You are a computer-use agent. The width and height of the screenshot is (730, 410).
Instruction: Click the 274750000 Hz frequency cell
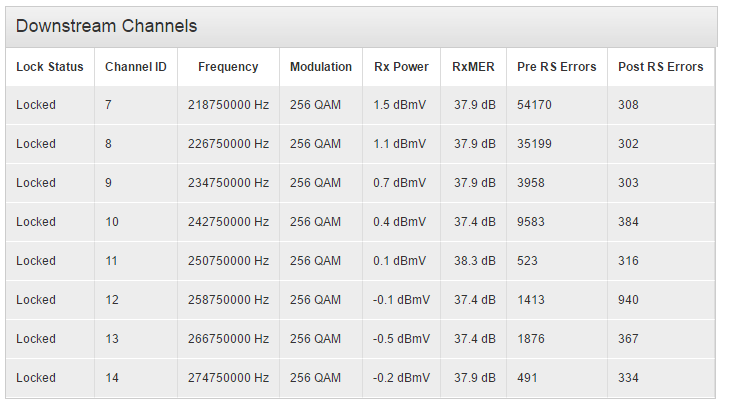click(228, 378)
